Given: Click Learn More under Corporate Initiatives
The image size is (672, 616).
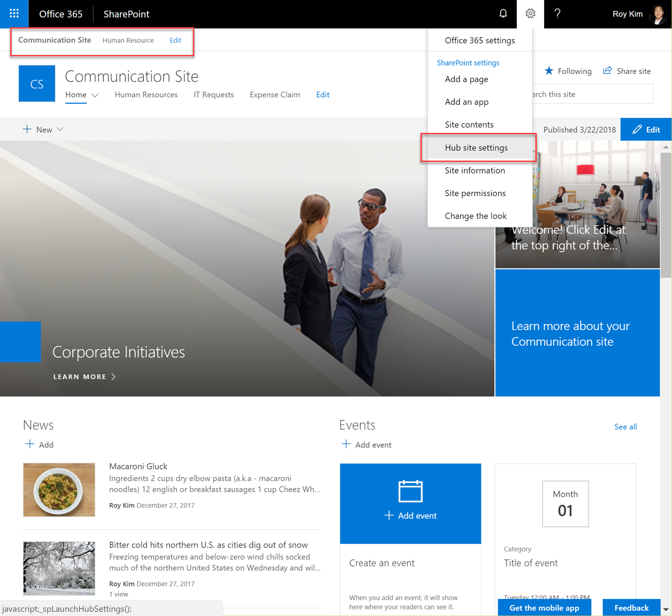Looking at the screenshot, I should [x=79, y=377].
